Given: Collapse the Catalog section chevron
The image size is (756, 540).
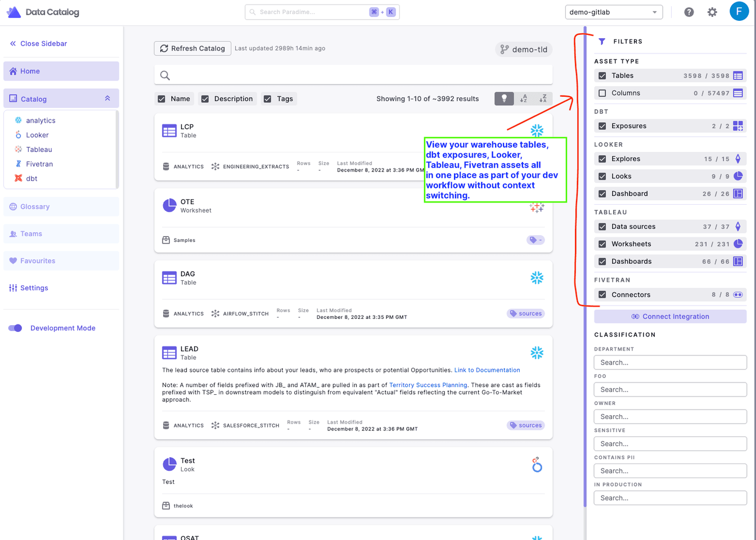Looking at the screenshot, I should tap(107, 98).
